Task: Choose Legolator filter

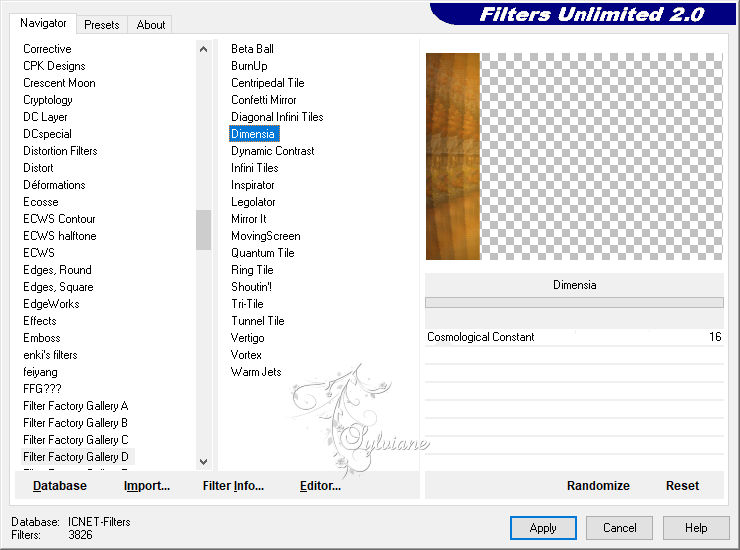Action: pyautogui.click(x=253, y=202)
